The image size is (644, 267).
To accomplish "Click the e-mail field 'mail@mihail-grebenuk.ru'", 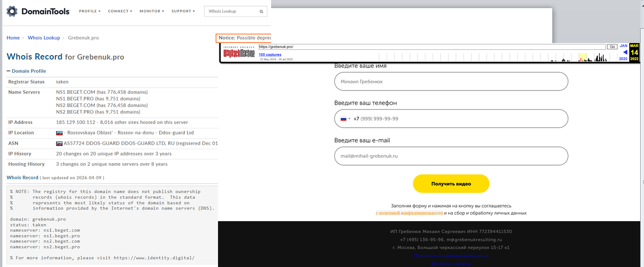I will (x=451, y=156).
